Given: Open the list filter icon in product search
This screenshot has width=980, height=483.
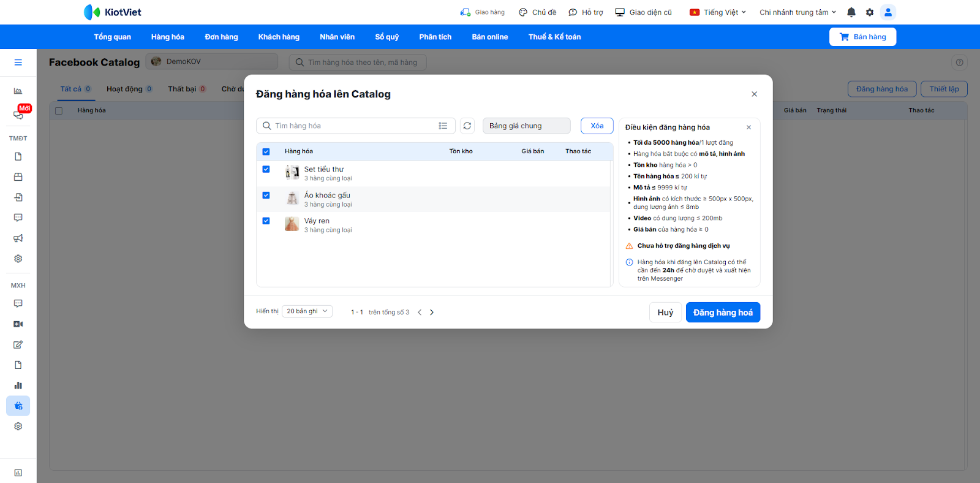Looking at the screenshot, I should [x=443, y=126].
